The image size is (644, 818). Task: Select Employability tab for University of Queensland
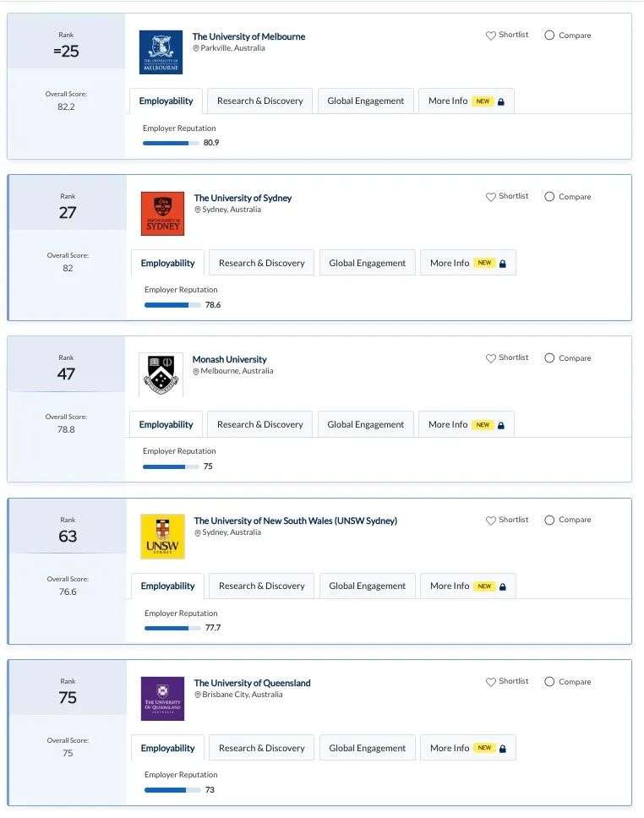point(167,748)
